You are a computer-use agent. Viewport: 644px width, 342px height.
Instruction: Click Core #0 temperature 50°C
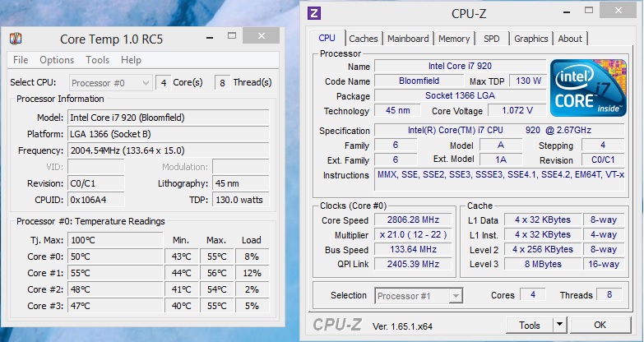tap(115, 256)
